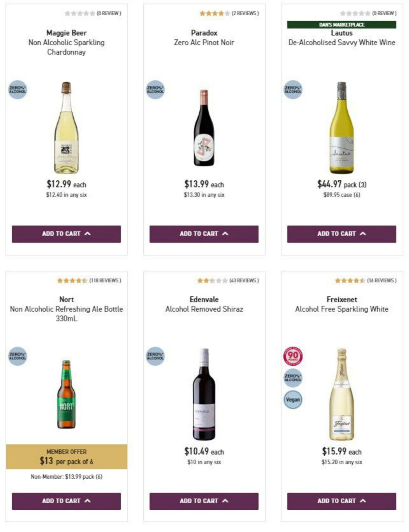Click the Vegan badge on Freixenet
This screenshot has height=532, width=409.
[293, 399]
